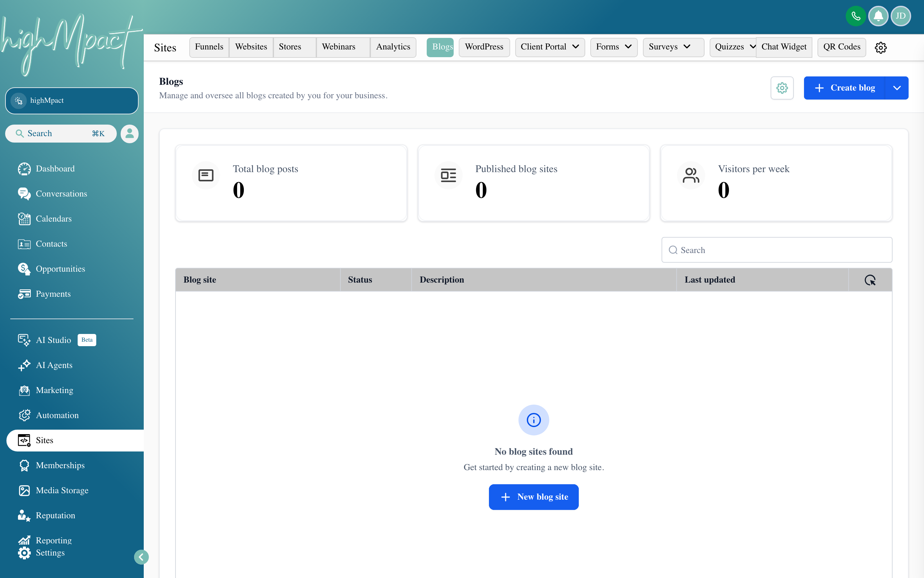Open the QR Codes tab
This screenshot has width=924, height=578.
coord(841,47)
